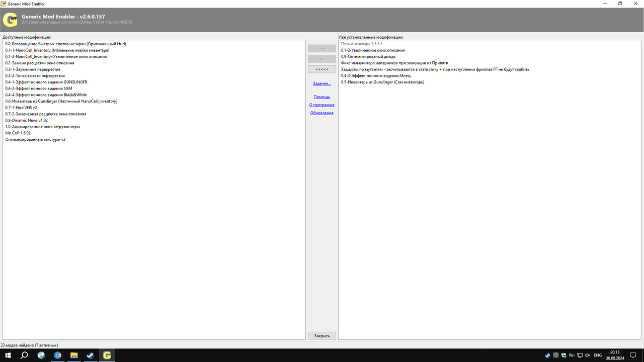Select 0.4-2-Эффект ночного видения SGM
Viewport: 644px width, 362px height.
pos(39,88)
